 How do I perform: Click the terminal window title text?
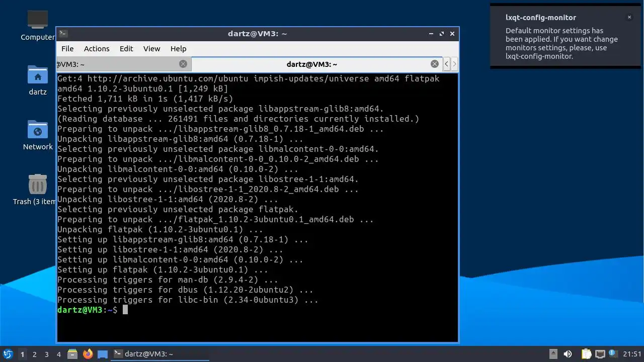click(257, 34)
